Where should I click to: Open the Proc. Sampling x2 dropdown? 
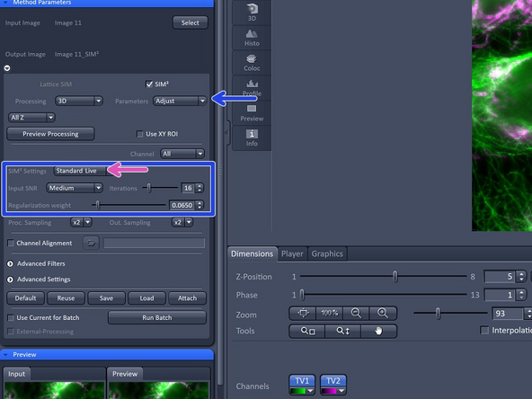point(81,223)
